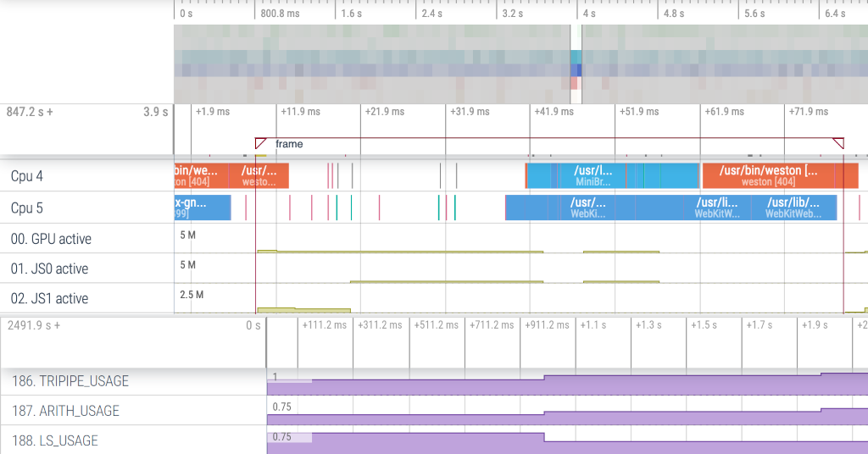
Task: Click the '+41.9 ms' time axis label
Action: 554,112
